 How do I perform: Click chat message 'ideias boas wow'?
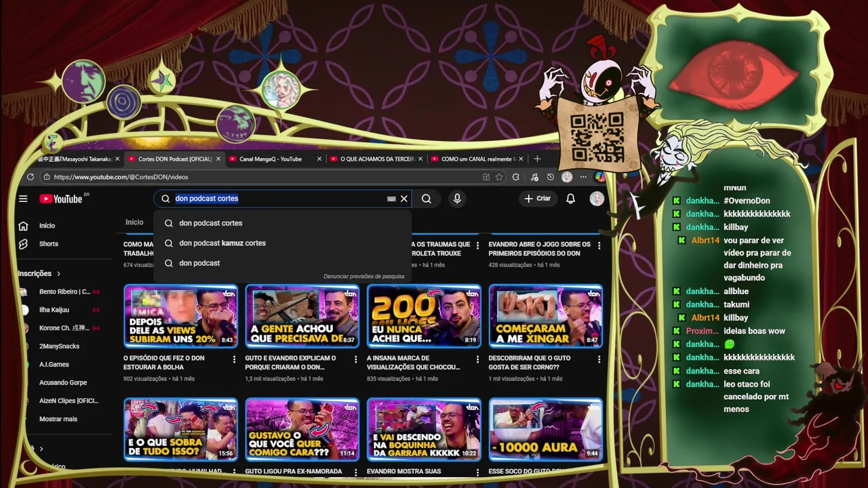tap(754, 331)
